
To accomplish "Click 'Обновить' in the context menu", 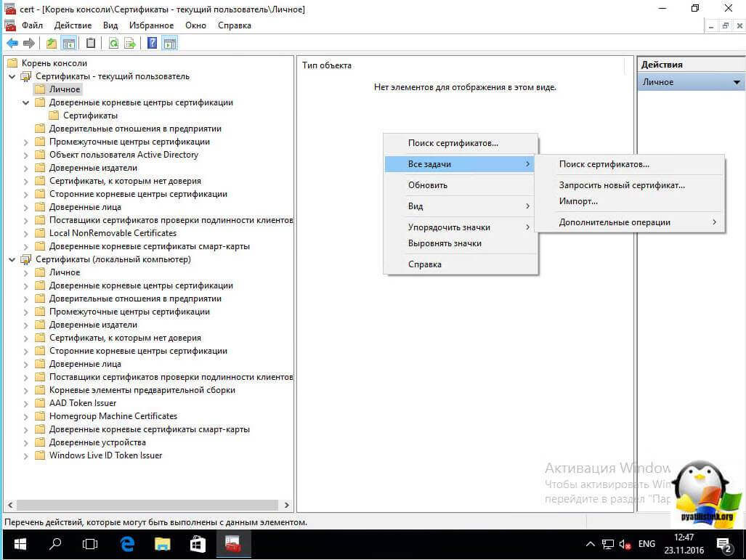I will [427, 185].
